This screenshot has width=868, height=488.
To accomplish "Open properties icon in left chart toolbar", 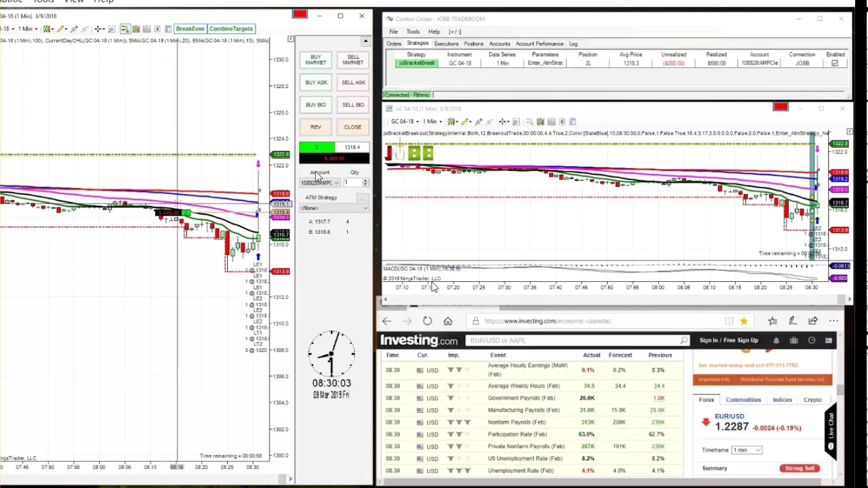I will [167, 28].
